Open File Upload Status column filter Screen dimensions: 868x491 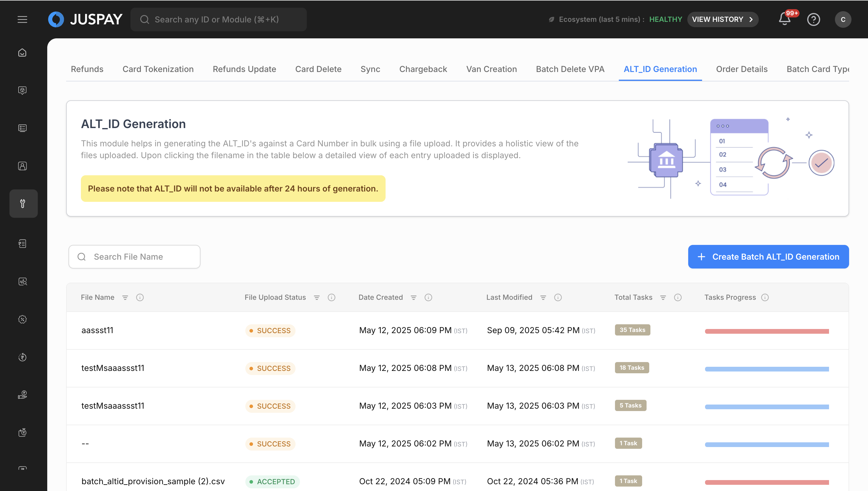[316, 297]
